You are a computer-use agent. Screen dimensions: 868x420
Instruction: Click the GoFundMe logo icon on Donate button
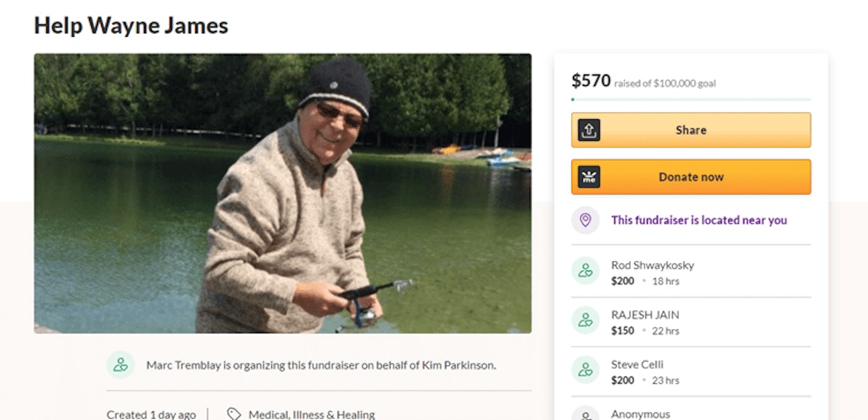pyautogui.click(x=588, y=176)
